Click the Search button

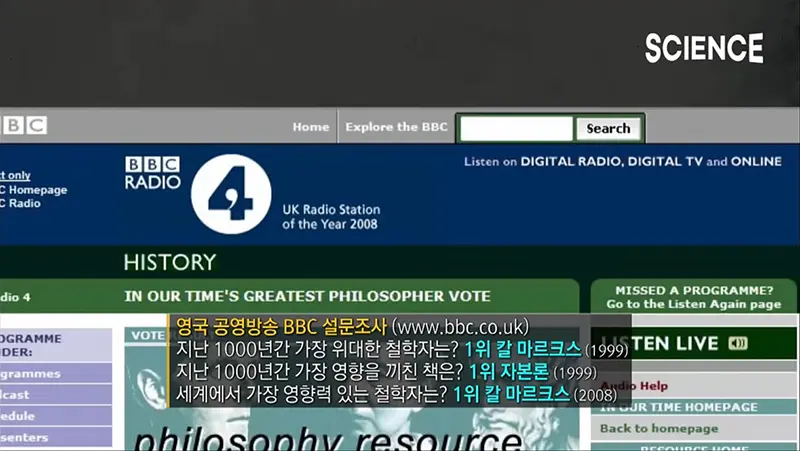(x=608, y=129)
